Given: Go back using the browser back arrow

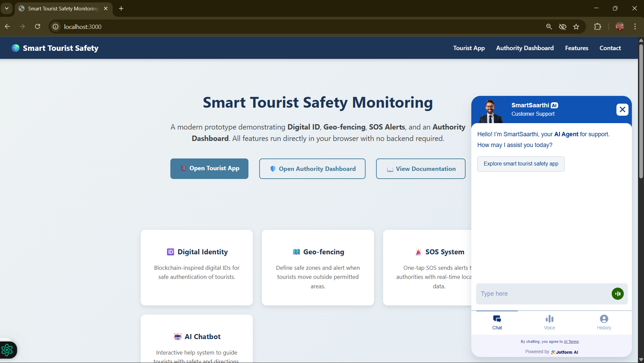Looking at the screenshot, I should coord(7,27).
